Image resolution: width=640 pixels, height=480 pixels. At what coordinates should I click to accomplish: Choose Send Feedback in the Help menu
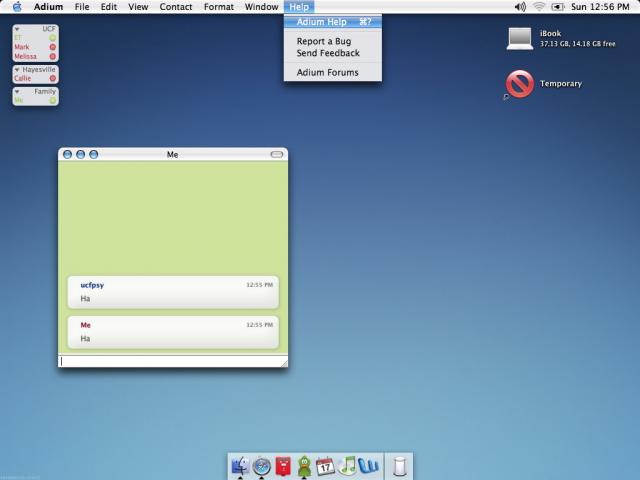coord(333,53)
